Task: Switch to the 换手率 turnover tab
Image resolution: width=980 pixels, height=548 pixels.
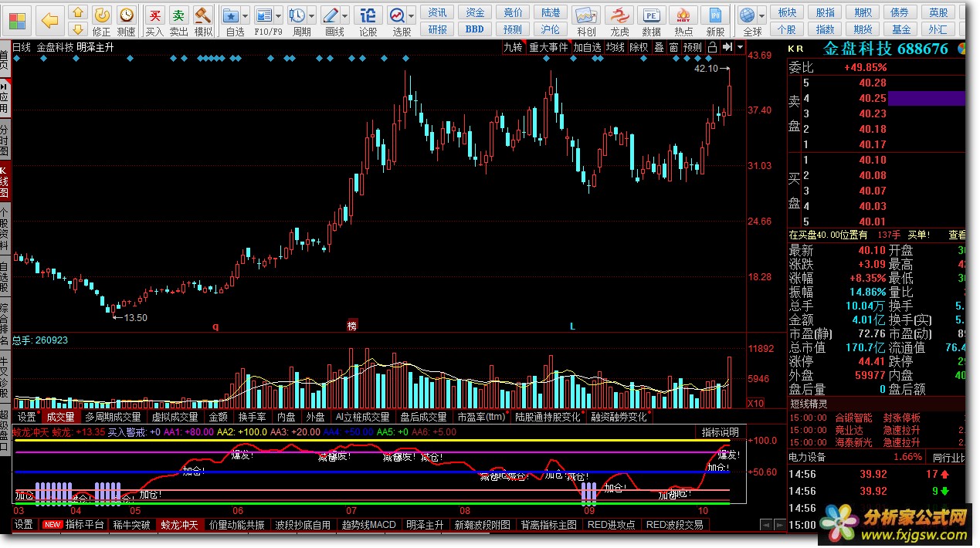Action: point(252,417)
